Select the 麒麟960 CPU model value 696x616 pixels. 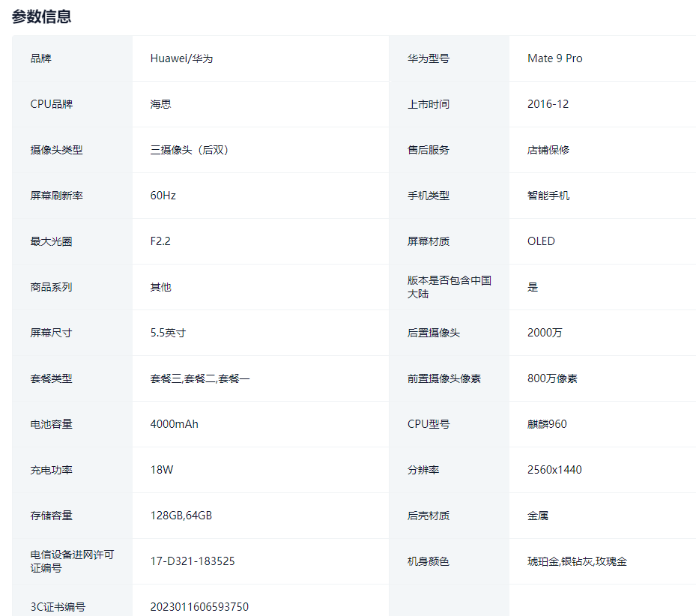pos(547,425)
